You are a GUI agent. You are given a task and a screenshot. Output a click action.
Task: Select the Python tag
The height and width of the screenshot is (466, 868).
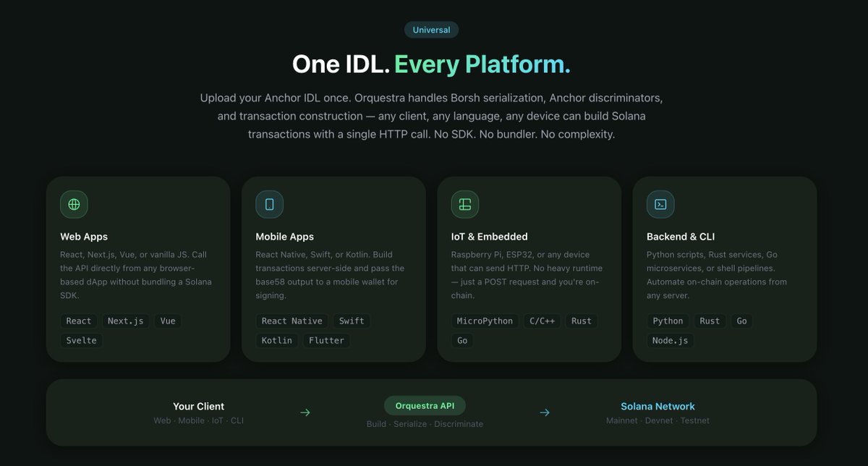668,321
